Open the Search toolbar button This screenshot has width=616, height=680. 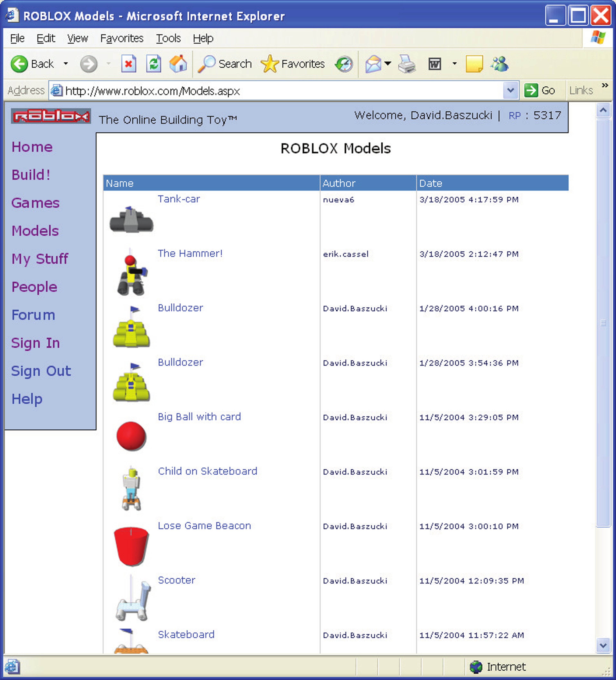tap(225, 64)
